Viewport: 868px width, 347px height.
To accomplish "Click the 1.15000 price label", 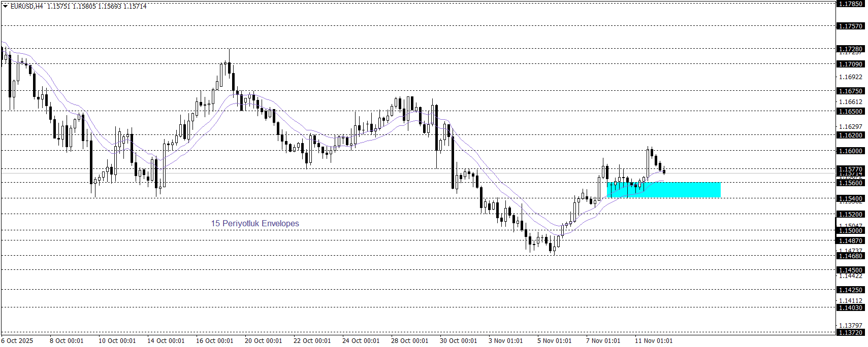I will [850, 230].
